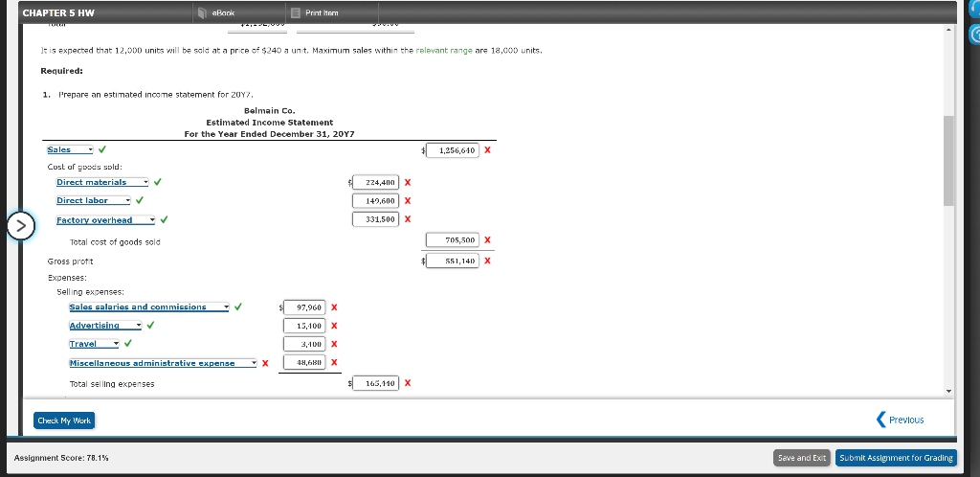Screen dimensions: 980x477
Task: Open the Factory overhead dropdown
Action: (x=105, y=220)
